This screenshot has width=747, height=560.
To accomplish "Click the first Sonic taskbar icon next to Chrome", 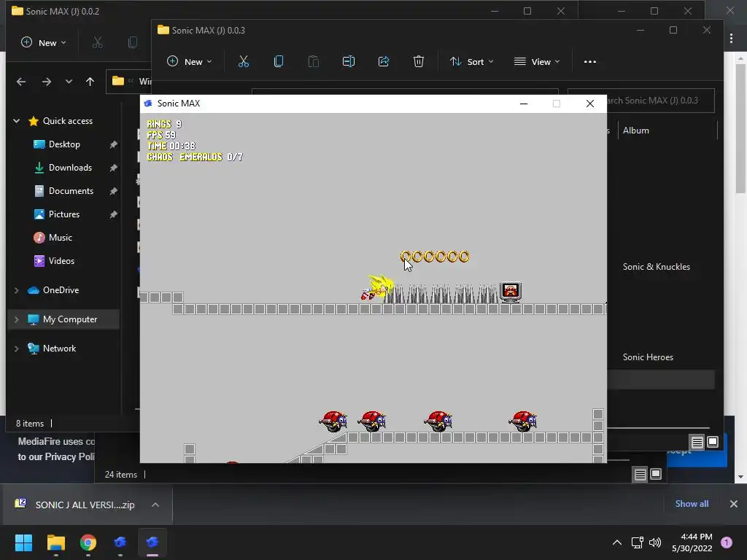I will click(x=120, y=542).
